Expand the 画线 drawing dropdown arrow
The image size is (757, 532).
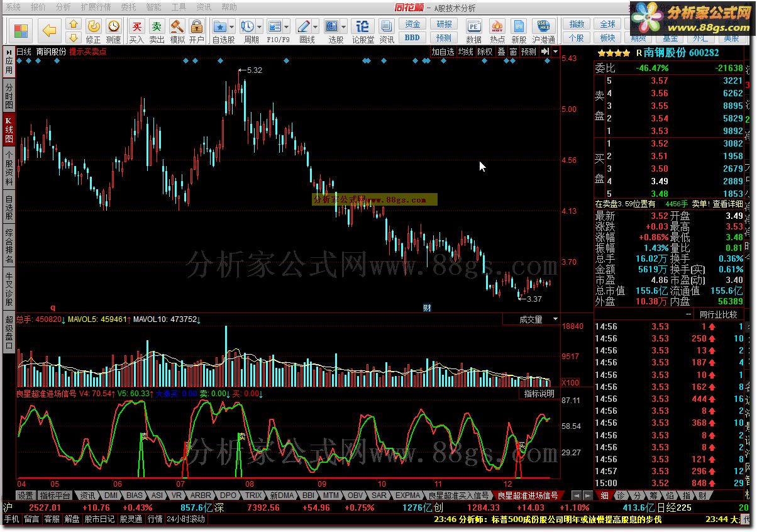(315, 26)
